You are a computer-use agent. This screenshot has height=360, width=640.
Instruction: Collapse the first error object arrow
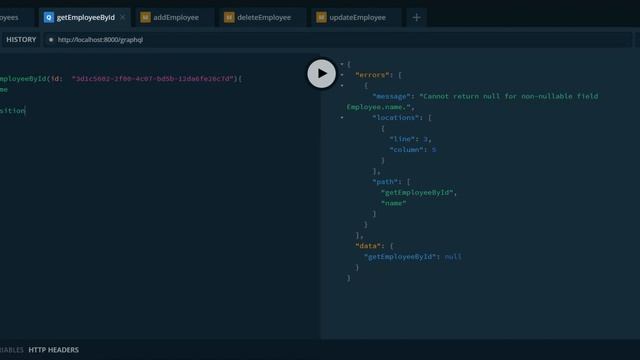[x=342, y=86]
